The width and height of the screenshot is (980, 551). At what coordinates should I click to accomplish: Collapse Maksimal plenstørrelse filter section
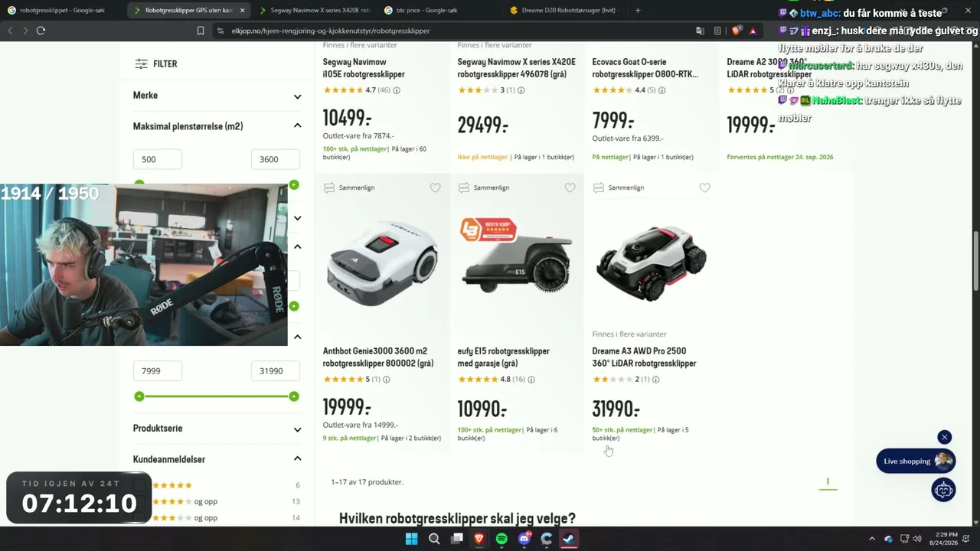click(217, 126)
